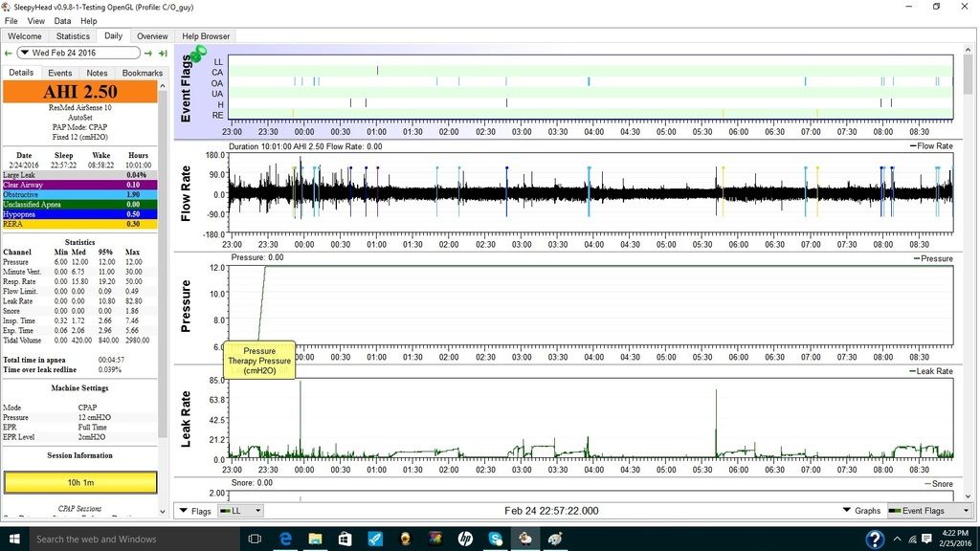Click the Tidal Volume statistics row
Image resolution: width=980 pixels, height=551 pixels.
pyautogui.click(x=78, y=341)
